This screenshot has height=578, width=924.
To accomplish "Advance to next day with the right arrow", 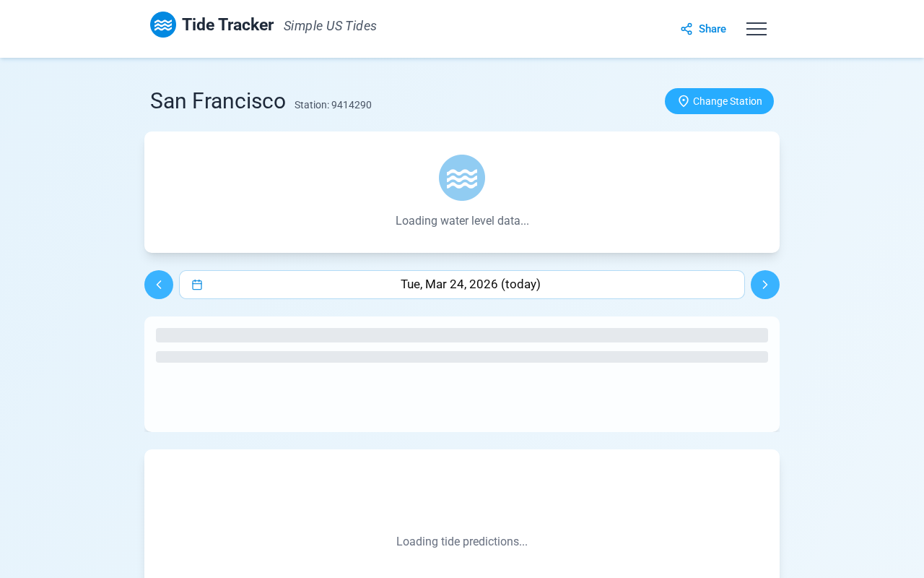I will (765, 285).
